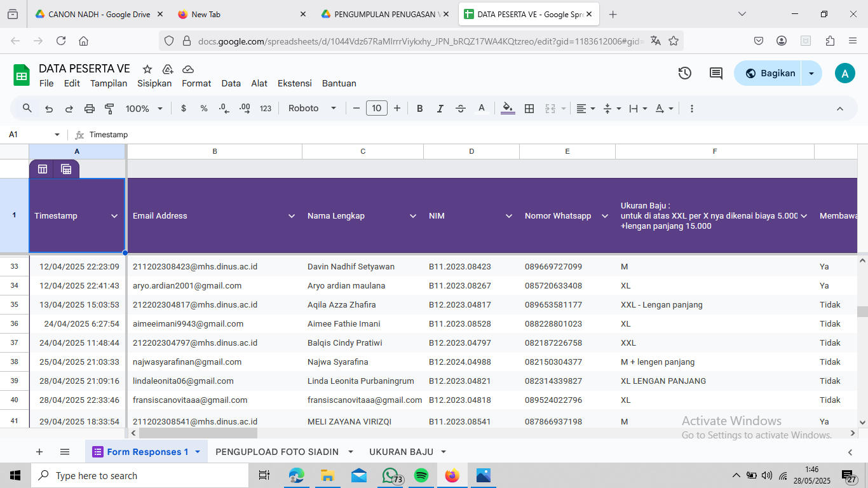Viewport: 868px width, 488px height.
Task: Open the Mail app in taskbar
Action: (359, 475)
